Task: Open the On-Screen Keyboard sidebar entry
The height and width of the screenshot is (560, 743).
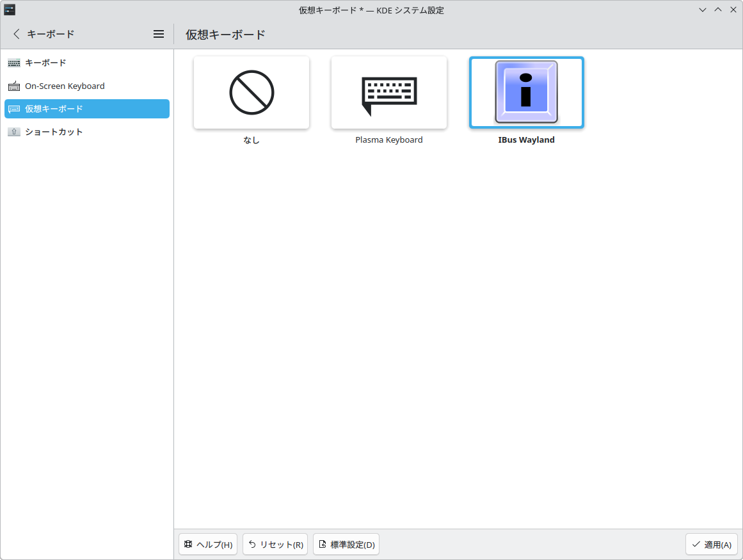Action: [87, 86]
